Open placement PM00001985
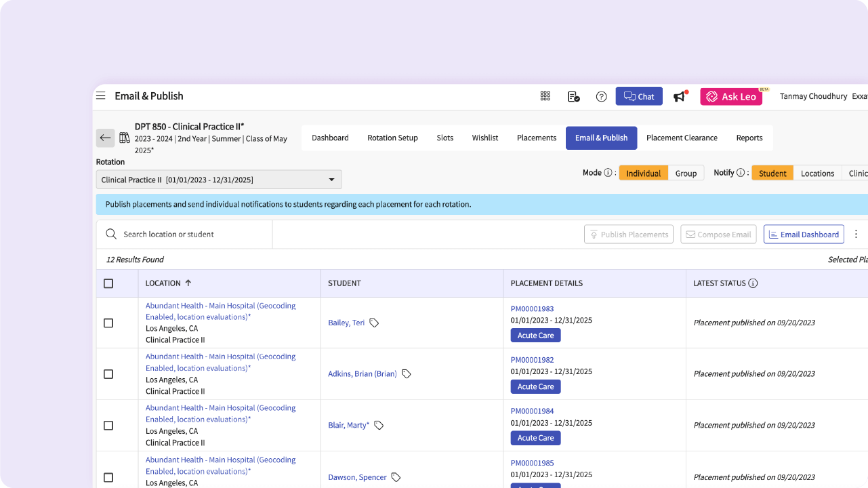Viewport: 868px width, 488px height. 532,463
